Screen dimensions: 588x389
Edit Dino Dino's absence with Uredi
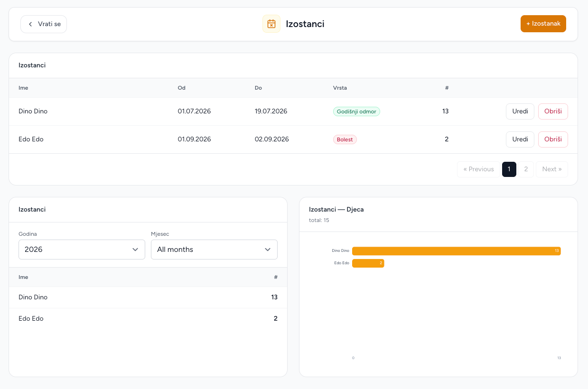click(x=520, y=111)
